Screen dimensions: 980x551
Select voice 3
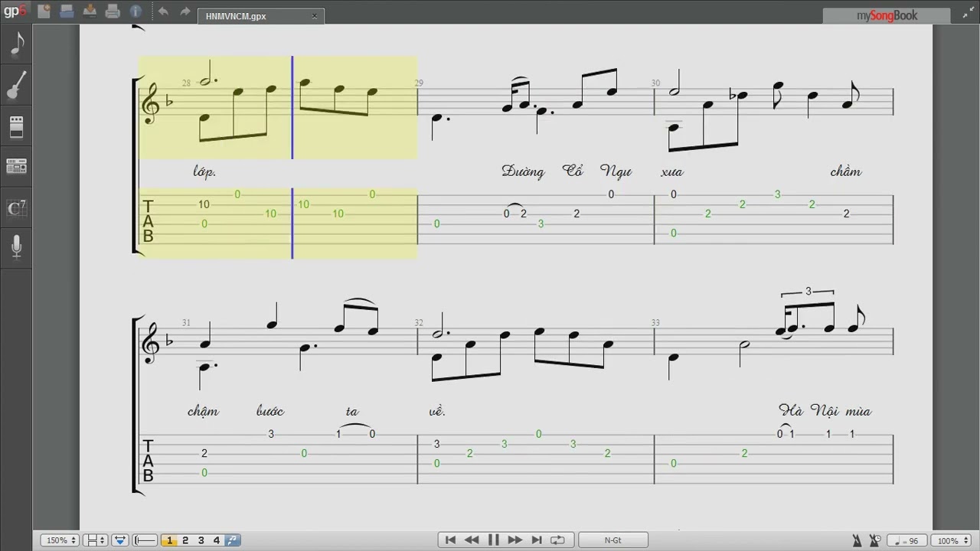[201, 540]
